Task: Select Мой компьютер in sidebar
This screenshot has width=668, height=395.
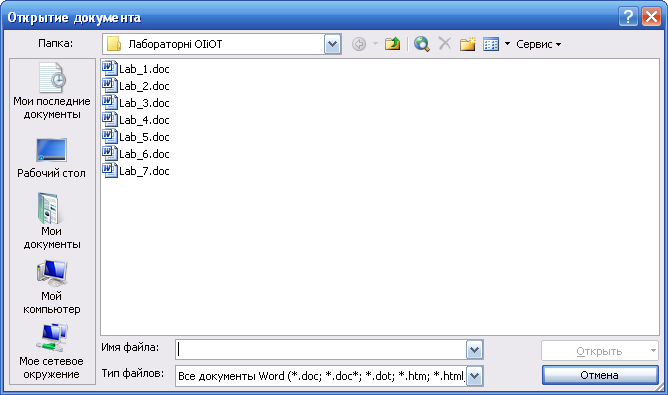Action: pyautogui.click(x=52, y=287)
